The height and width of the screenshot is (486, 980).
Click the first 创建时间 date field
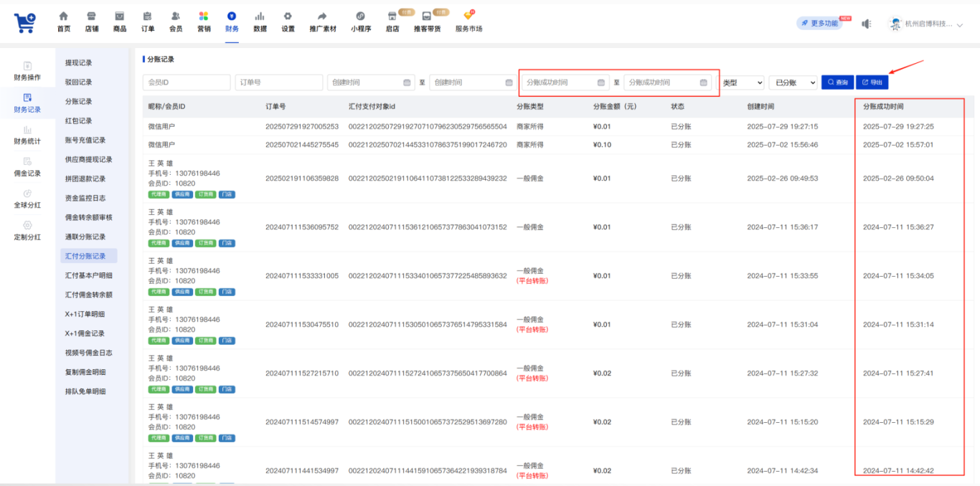(x=371, y=82)
